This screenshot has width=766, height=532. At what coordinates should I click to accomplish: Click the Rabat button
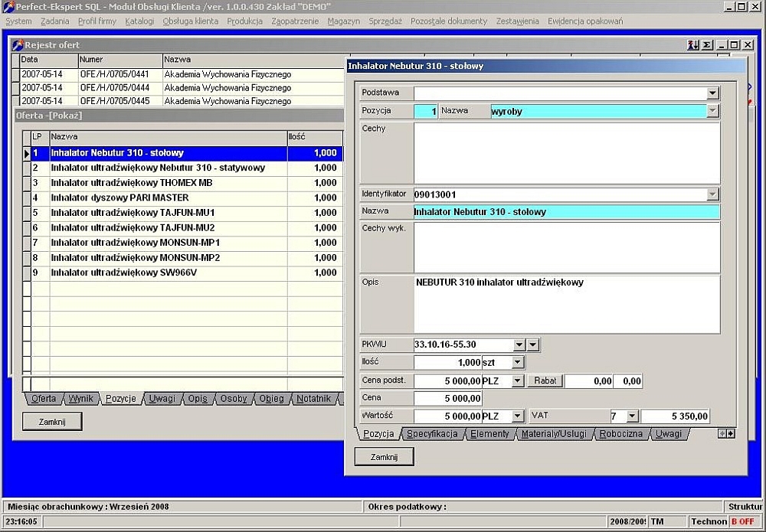point(545,380)
